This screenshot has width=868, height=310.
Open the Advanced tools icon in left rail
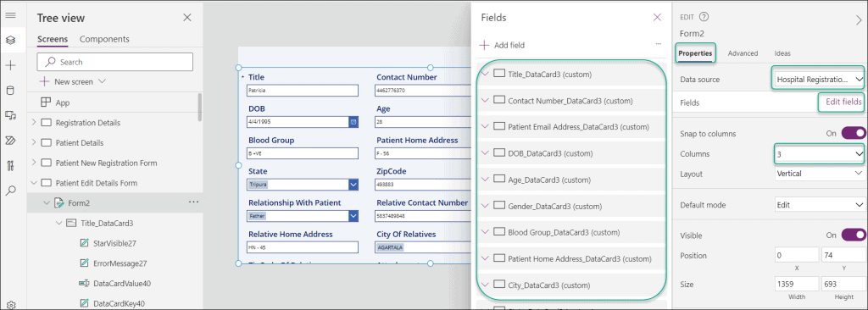click(10, 165)
